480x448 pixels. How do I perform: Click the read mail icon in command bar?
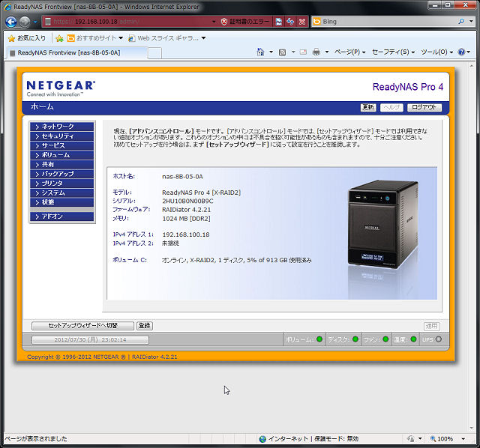[x=303, y=52]
